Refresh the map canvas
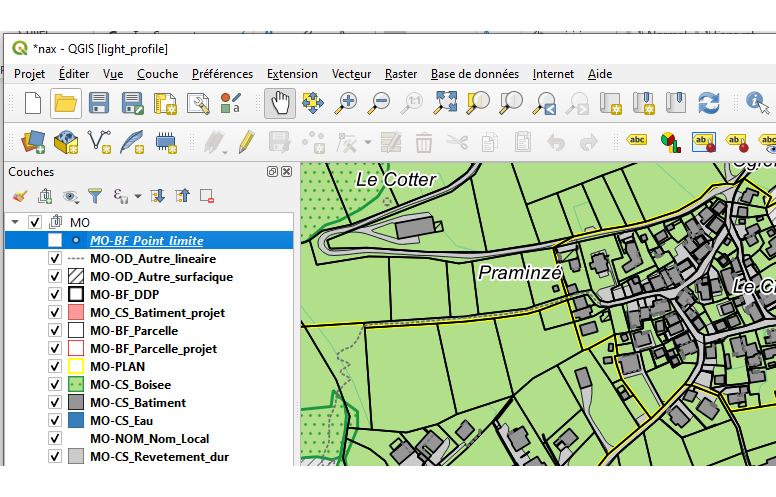Image resolution: width=776 pixels, height=497 pixels. pyautogui.click(x=709, y=103)
